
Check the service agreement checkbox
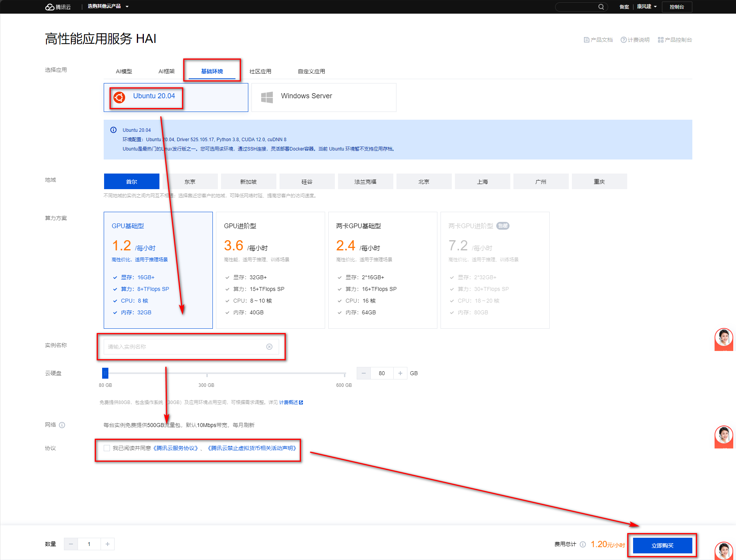pos(107,448)
